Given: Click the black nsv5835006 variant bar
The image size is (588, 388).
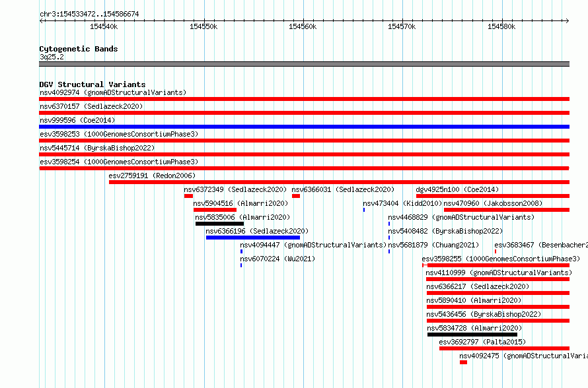Looking at the screenshot, I should 219,224.
